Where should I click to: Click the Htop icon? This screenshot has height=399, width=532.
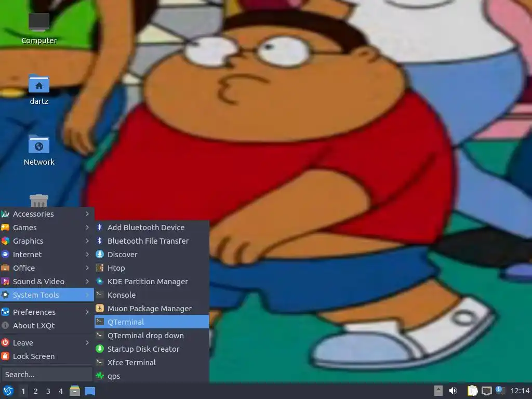(x=99, y=268)
